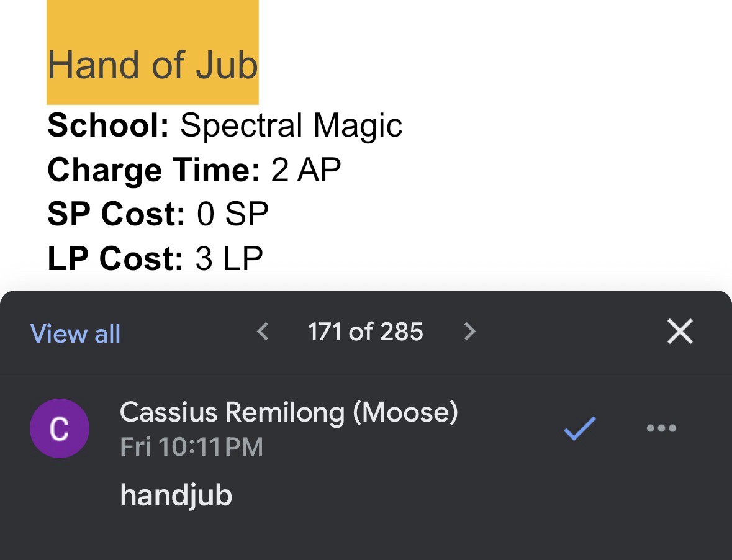The width and height of the screenshot is (732, 560).
Task: Tap the Fri 10:11 PM timestamp
Action: pos(191,447)
